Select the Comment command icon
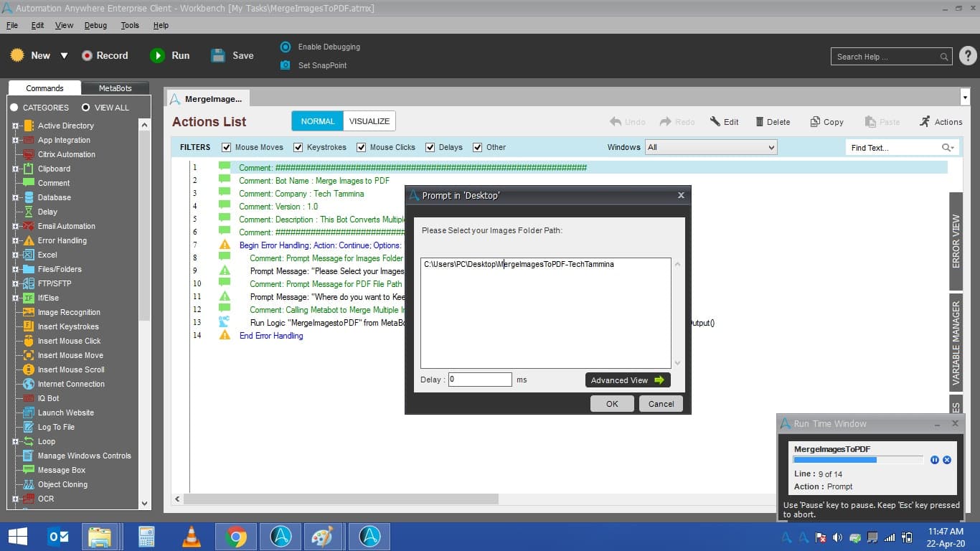Screen dimensions: 980x551 click(x=29, y=183)
